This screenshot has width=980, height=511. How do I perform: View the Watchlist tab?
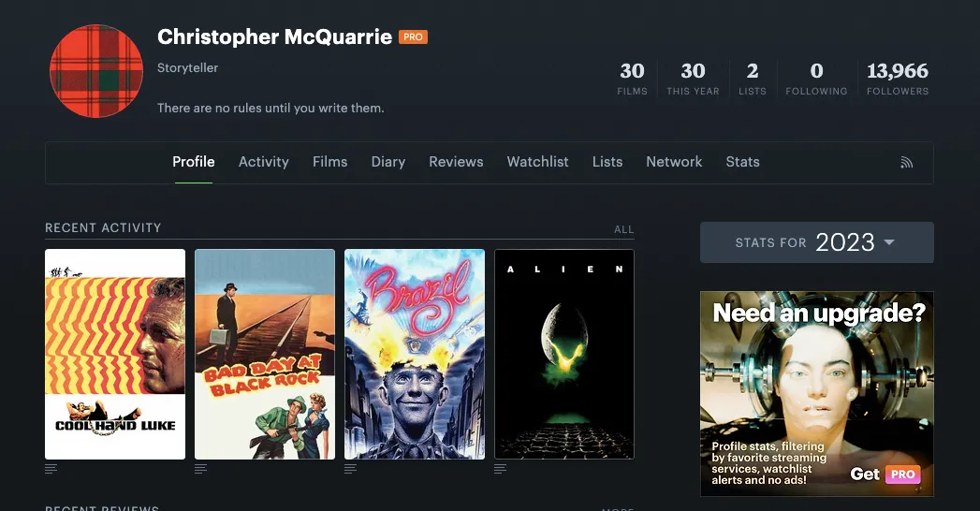coord(537,162)
